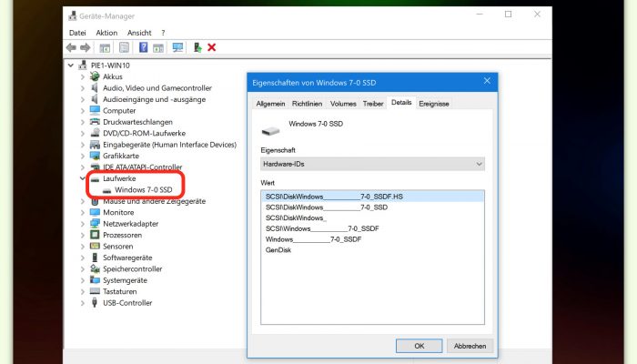The height and width of the screenshot is (364, 637).
Task: Open the Ansicht menu
Action: pos(139,33)
